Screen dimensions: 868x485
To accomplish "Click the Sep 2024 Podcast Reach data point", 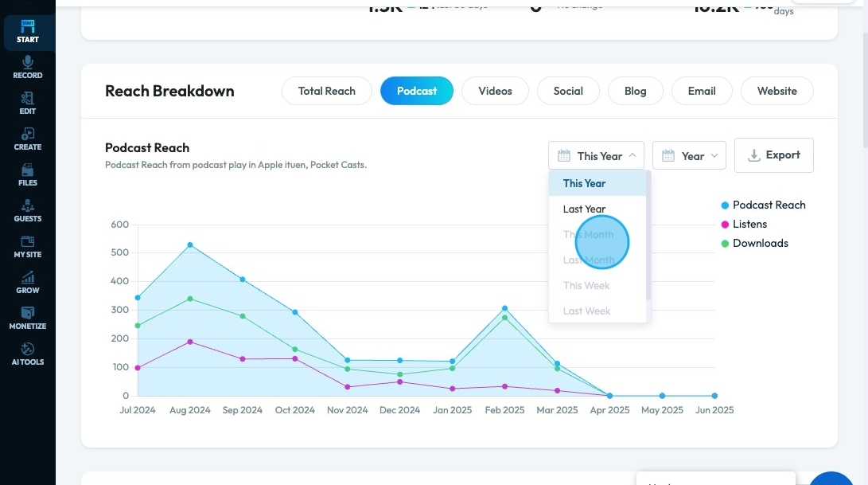I will (243, 280).
